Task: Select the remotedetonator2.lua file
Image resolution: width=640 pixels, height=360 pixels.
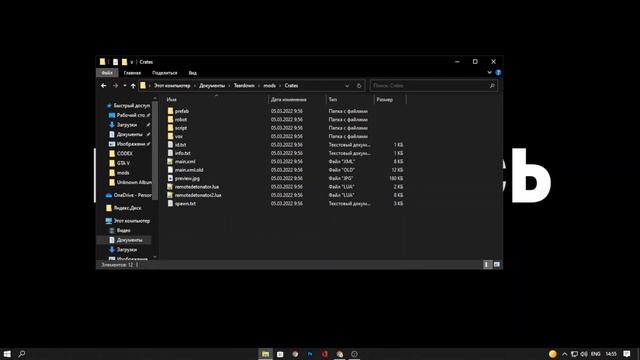Action: tap(198, 195)
